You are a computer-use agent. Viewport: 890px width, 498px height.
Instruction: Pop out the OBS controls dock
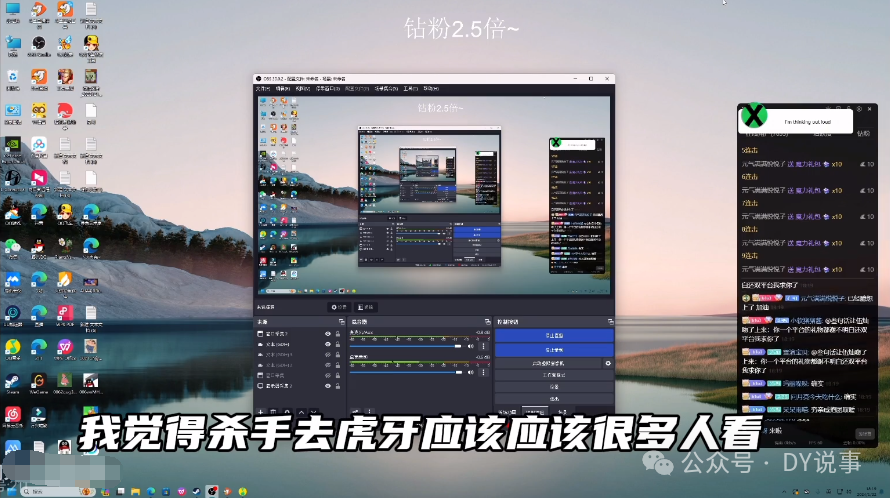(x=611, y=322)
